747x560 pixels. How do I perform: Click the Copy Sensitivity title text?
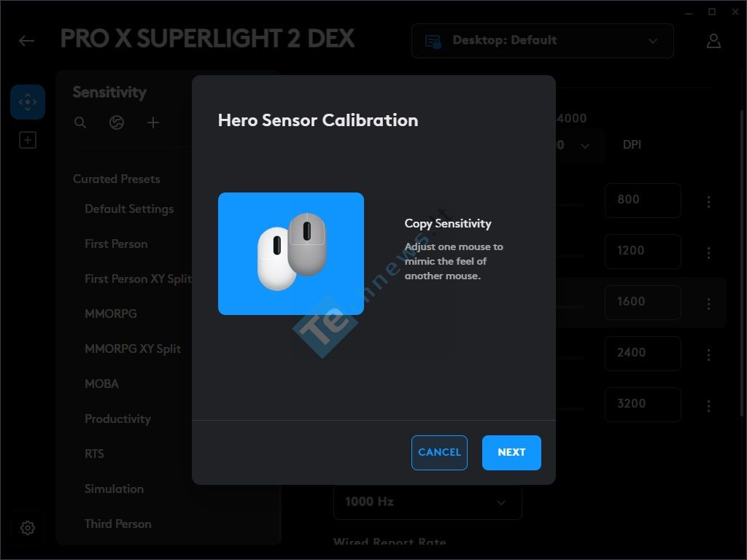click(448, 223)
